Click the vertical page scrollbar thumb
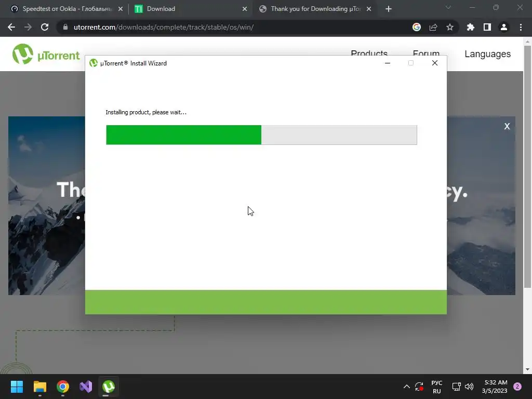 point(527,166)
